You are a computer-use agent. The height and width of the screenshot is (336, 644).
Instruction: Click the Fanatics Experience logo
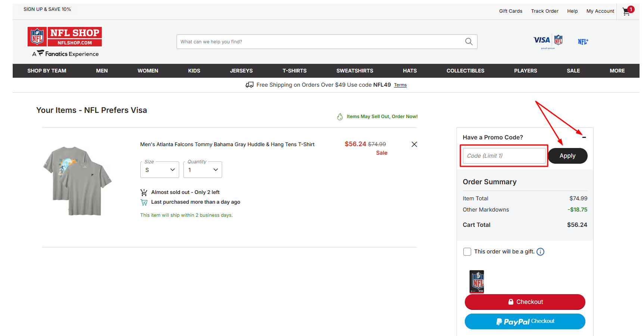coord(66,54)
